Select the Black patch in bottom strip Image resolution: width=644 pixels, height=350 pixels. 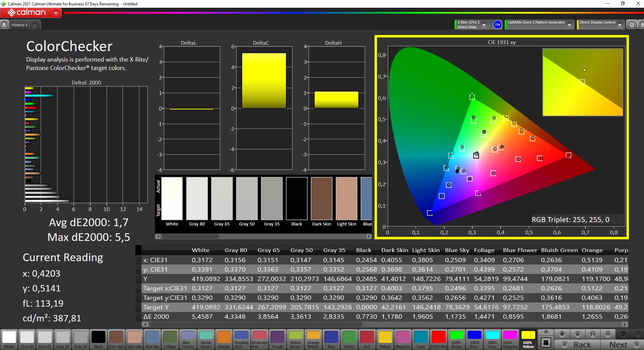(98, 339)
